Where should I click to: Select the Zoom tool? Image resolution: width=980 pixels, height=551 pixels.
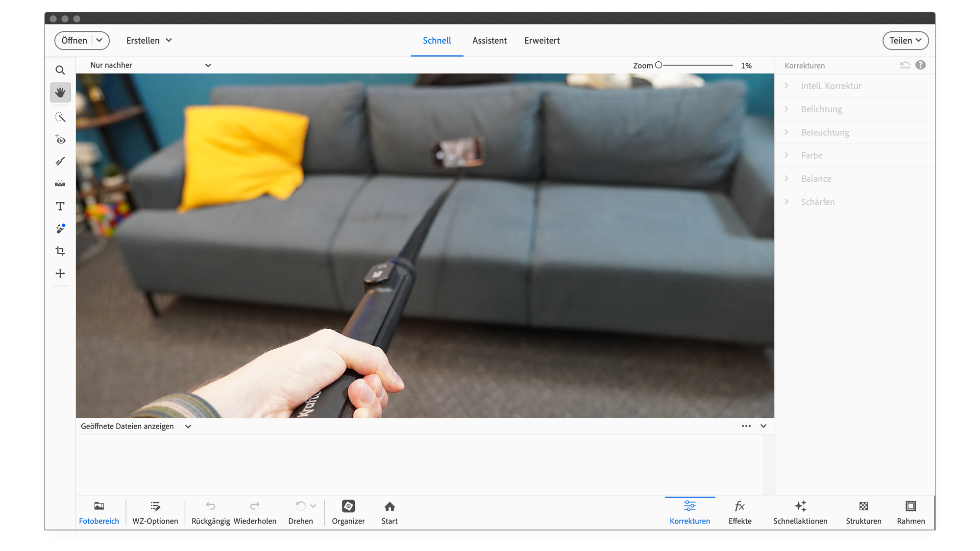tap(60, 70)
